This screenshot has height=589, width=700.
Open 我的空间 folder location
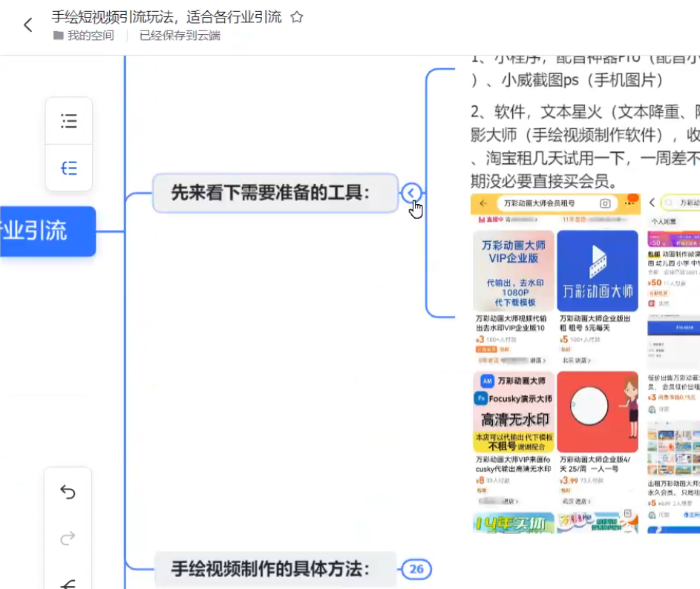coord(90,36)
